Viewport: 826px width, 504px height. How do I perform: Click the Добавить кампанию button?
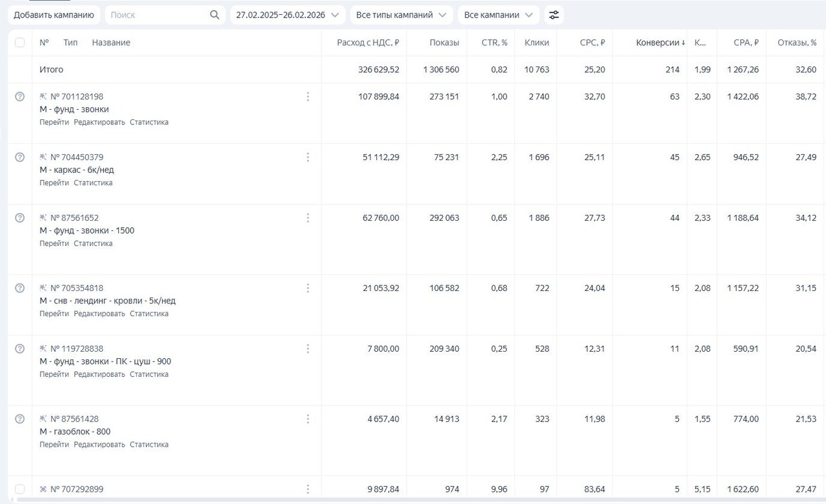tap(54, 15)
